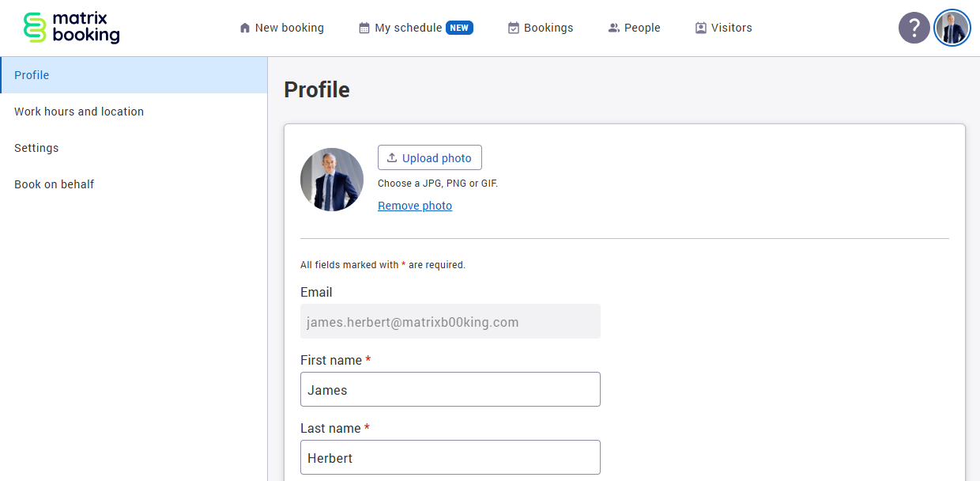Open the Bookings page
980x481 pixels.
541,28
